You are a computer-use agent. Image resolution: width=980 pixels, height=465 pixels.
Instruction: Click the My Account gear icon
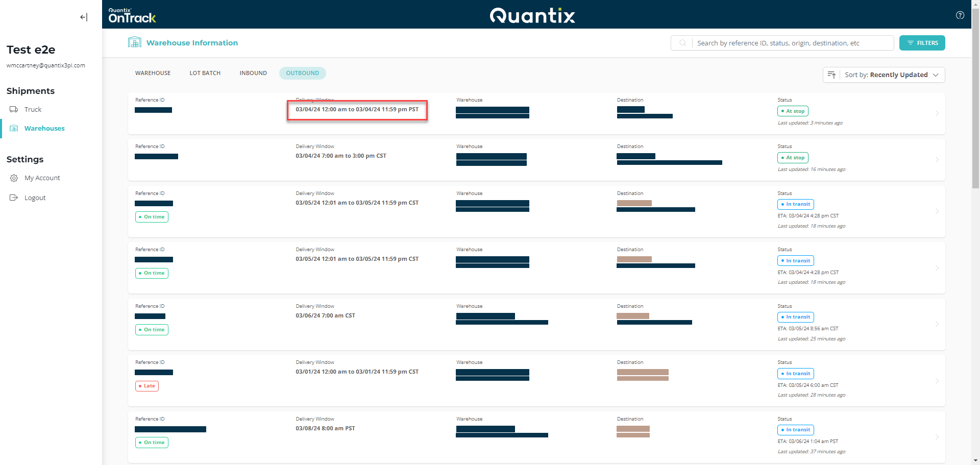[x=14, y=178]
